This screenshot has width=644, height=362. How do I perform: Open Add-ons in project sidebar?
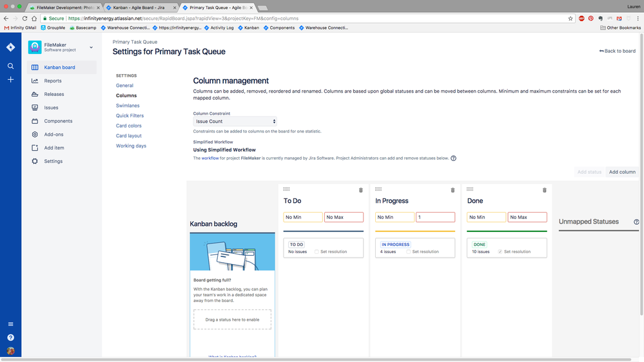(62, 135)
